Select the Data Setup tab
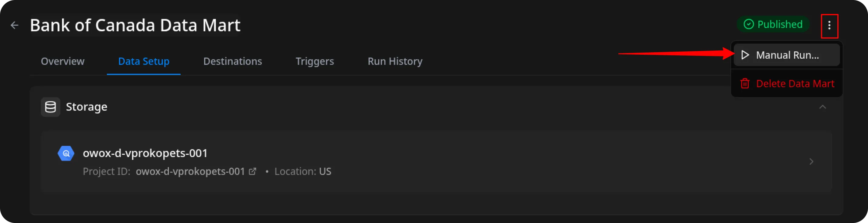This screenshot has height=223, width=868. pyautogui.click(x=144, y=61)
